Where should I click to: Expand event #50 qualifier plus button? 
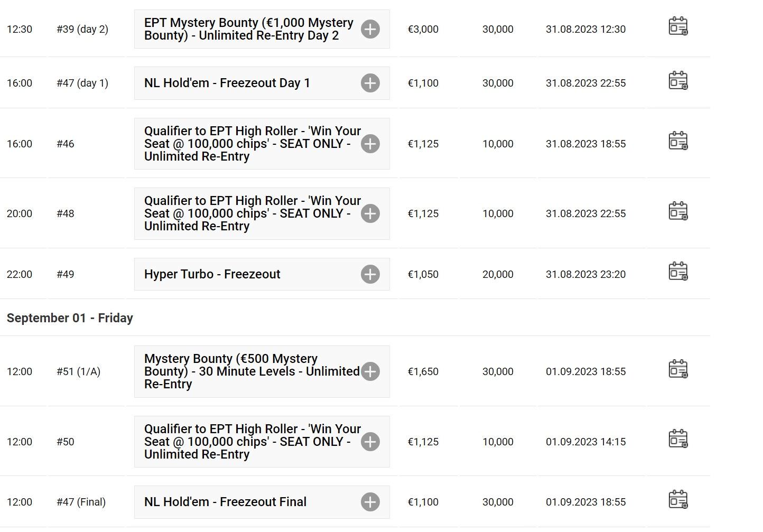pyautogui.click(x=370, y=442)
